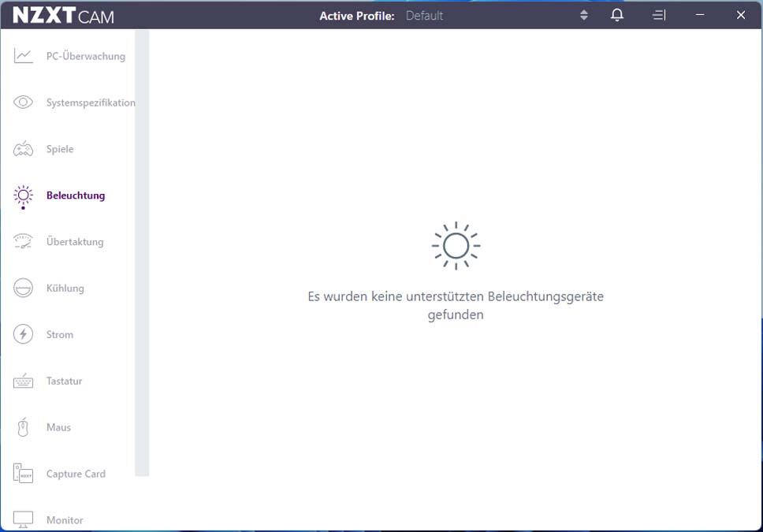Select the Capture Card menu label
This screenshot has height=532, width=763.
tap(76, 474)
